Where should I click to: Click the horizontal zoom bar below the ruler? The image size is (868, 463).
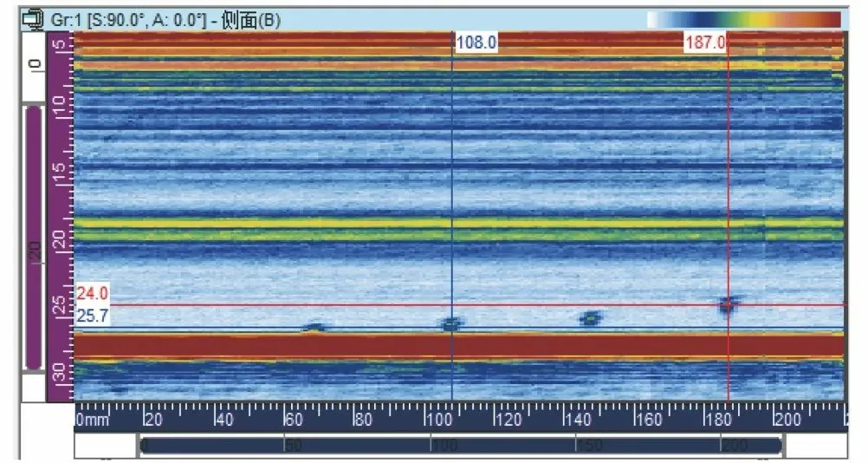pyautogui.click(x=461, y=446)
